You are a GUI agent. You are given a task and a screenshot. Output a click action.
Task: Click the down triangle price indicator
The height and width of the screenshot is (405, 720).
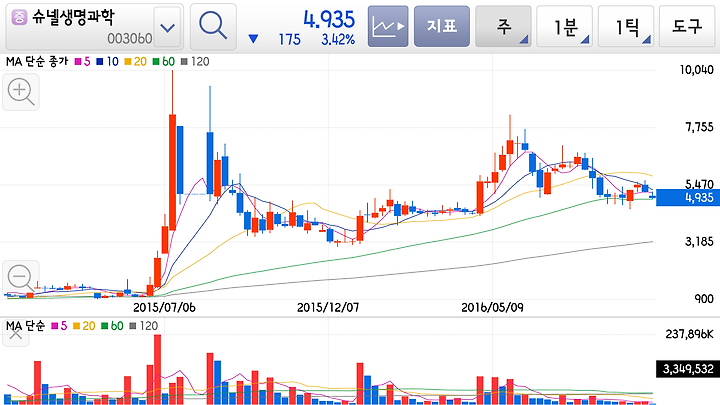(x=253, y=39)
